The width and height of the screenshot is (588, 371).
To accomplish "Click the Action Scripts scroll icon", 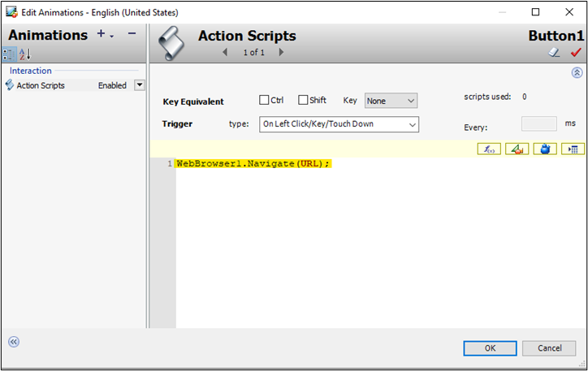I will pyautogui.click(x=171, y=43).
